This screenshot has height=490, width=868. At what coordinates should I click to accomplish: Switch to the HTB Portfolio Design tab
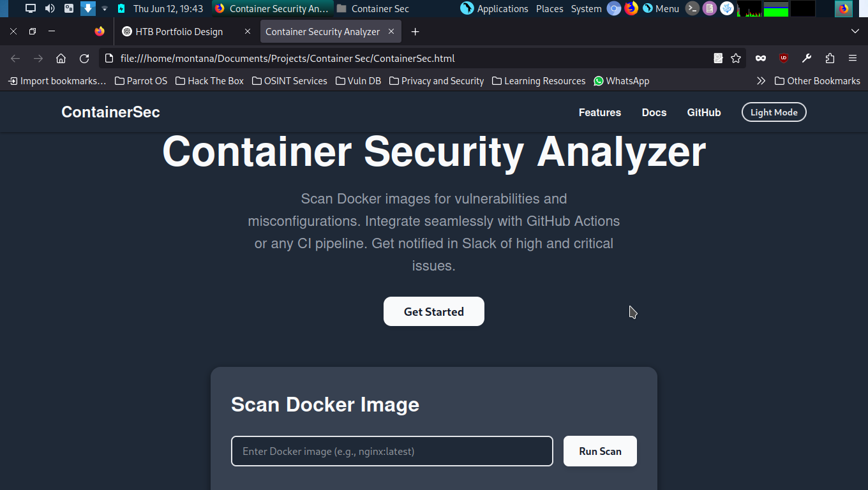coord(179,31)
